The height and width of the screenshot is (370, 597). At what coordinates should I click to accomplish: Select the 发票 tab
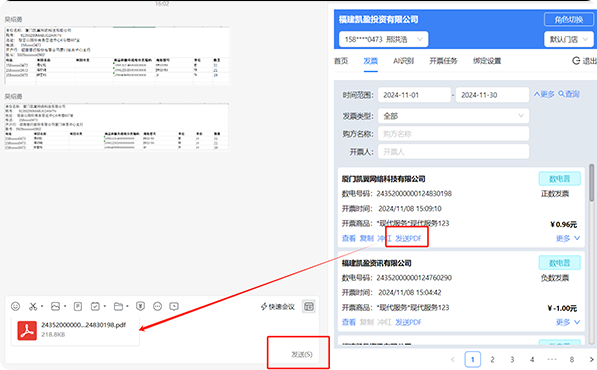370,61
